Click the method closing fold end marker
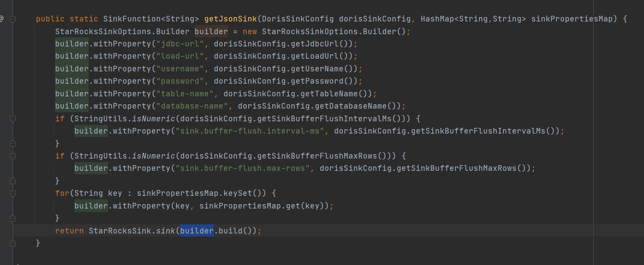Viewport: 644px width, 265px height. click(13, 243)
